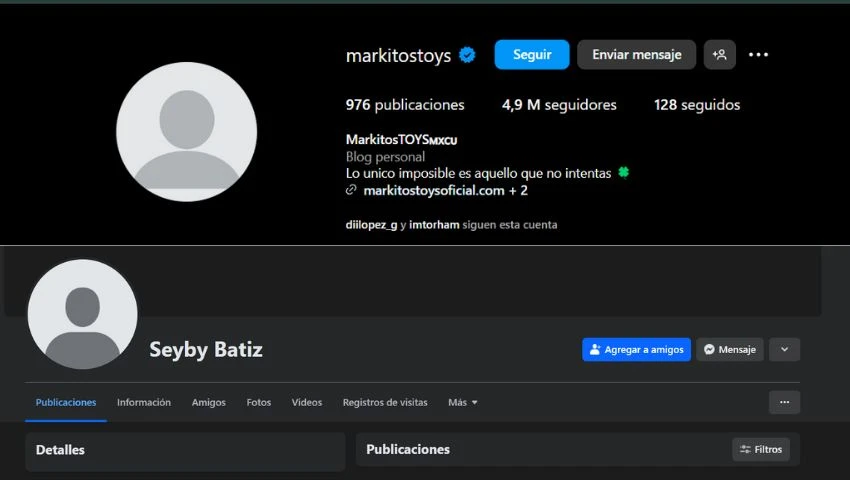The image size is (850, 480).
Task: Click the link chain icon beside markitostoysoficial.com
Action: pos(351,190)
